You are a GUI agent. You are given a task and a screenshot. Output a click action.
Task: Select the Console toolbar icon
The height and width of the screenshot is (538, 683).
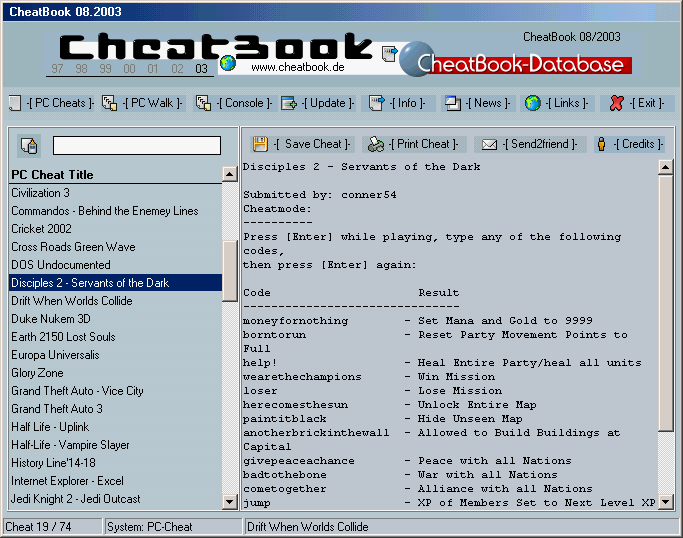203,103
